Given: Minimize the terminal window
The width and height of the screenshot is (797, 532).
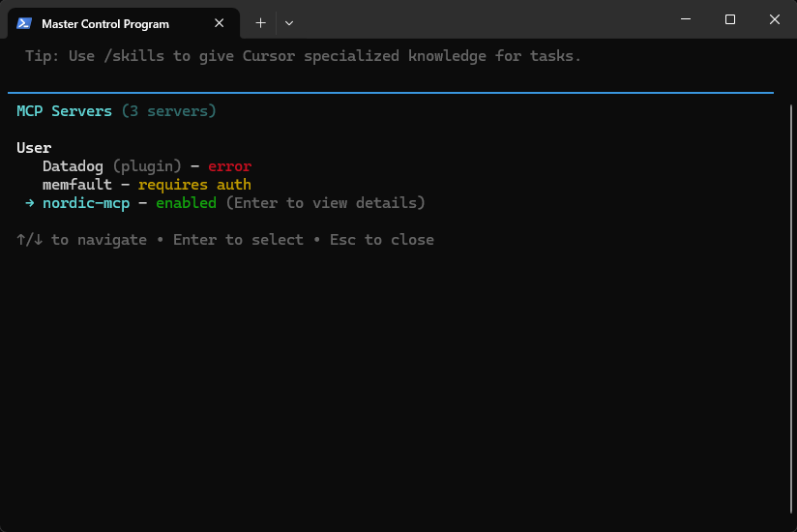Looking at the screenshot, I should click(686, 19).
